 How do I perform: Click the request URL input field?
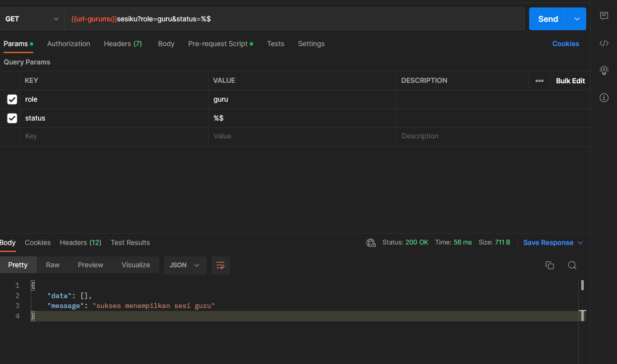295,19
